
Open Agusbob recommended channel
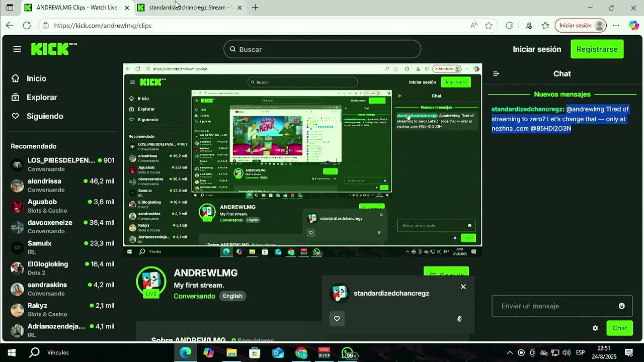63,206
